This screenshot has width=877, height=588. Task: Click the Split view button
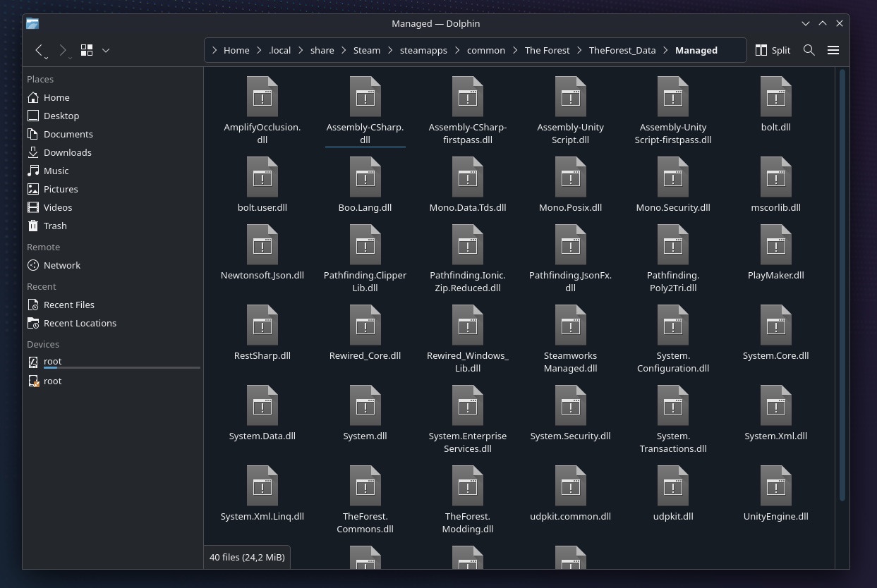coord(773,50)
